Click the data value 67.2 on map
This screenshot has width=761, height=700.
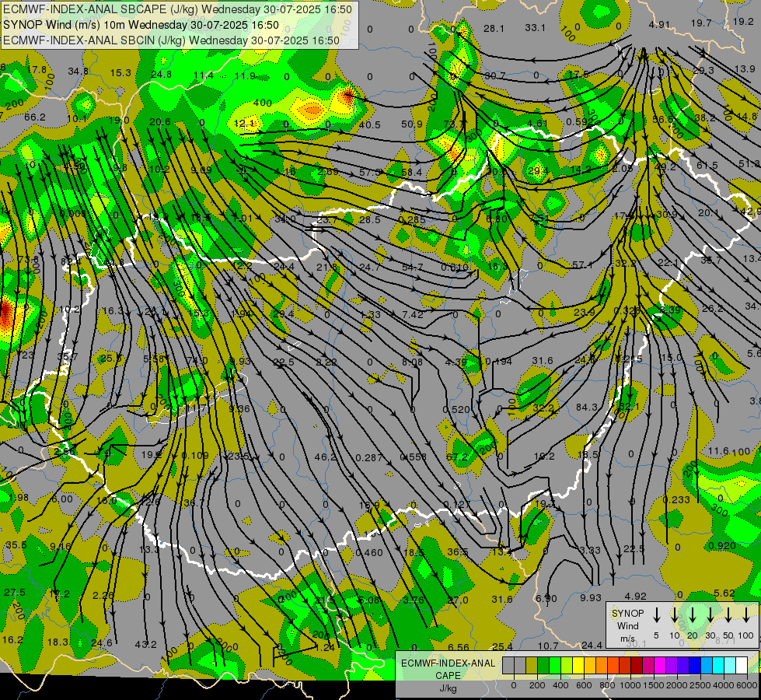(x=457, y=457)
